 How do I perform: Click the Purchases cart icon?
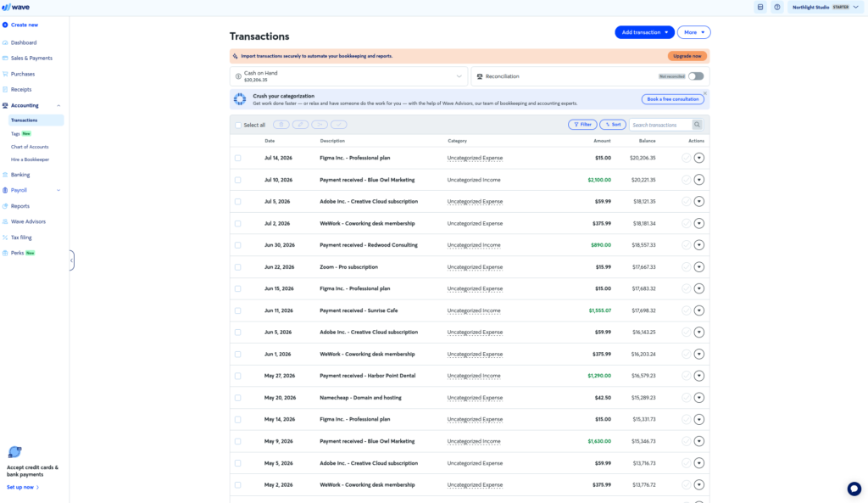click(5, 74)
